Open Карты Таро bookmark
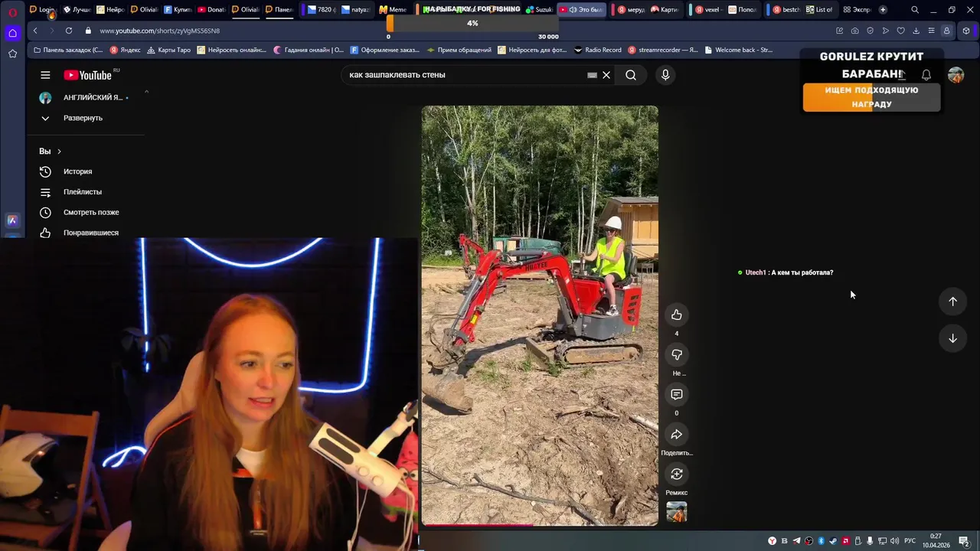Screen dimensions: 980x551 (168, 50)
